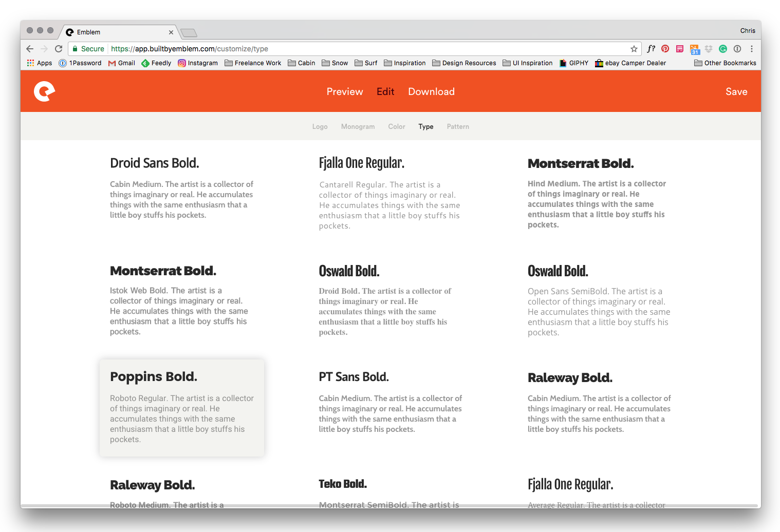Screen dimensions: 780x532
Task: Switch to Monogram sub-tab
Action: coord(358,126)
